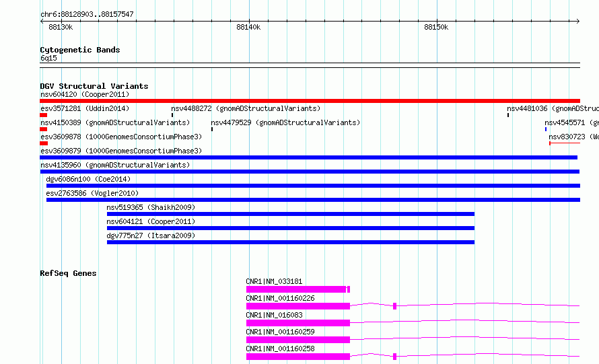Select the magenta NM_001160226 exon bar
Image resolution: width=599 pixels, height=364 pixels.
click(298, 306)
